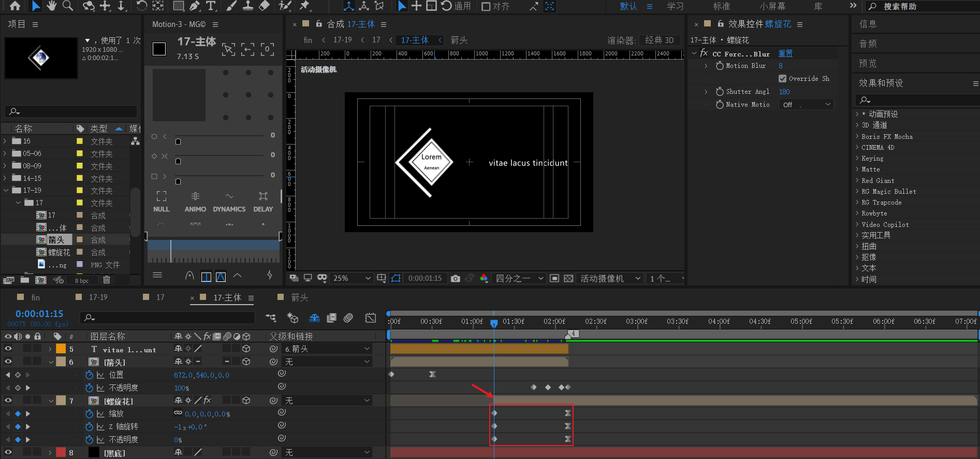Image resolution: width=980 pixels, height=459 pixels.
Task: Open the 活动摄像机 view dropdown
Action: point(610,278)
